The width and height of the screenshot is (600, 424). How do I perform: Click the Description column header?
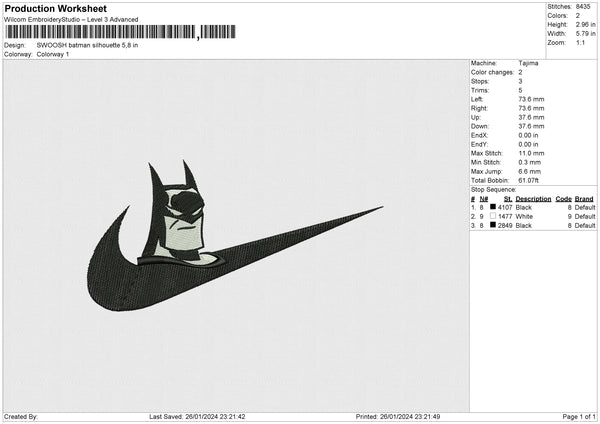point(533,199)
